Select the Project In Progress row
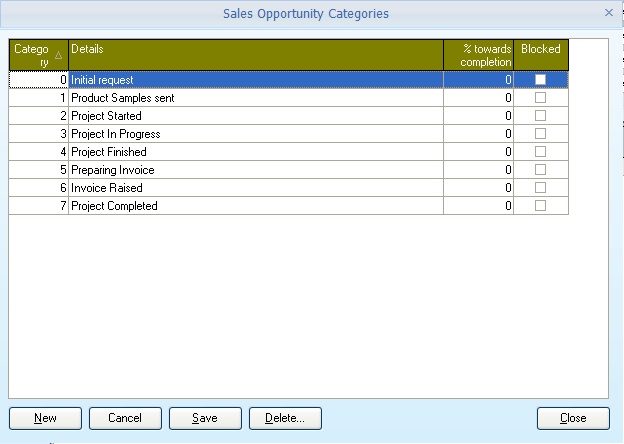624x444 pixels. coord(255,134)
